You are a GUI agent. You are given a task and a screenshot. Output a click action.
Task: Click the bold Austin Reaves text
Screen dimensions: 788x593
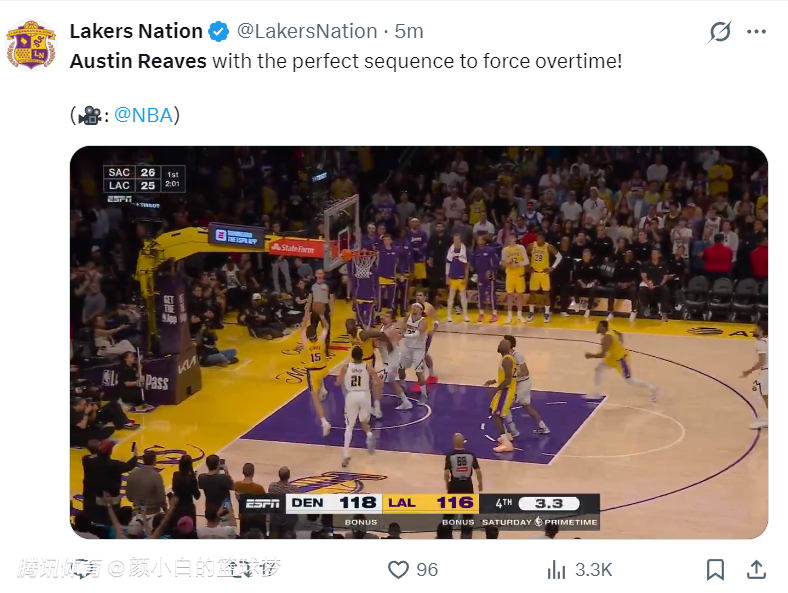click(138, 61)
